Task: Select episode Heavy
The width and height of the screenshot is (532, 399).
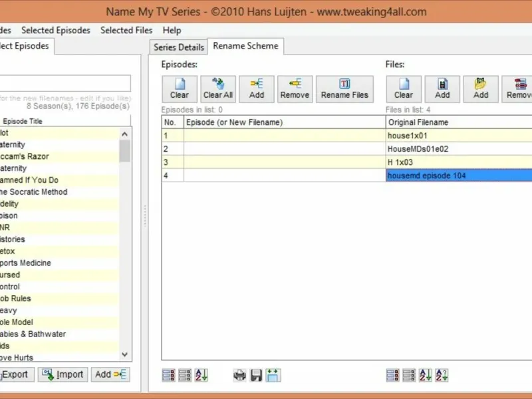Action: coord(59,311)
